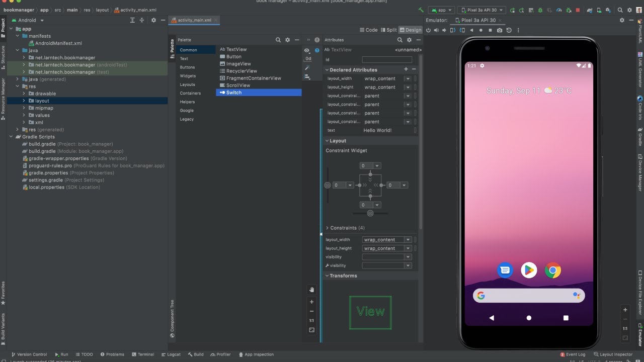Open the Event Log
The height and width of the screenshot is (362, 644).
pyautogui.click(x=575, y=354)
